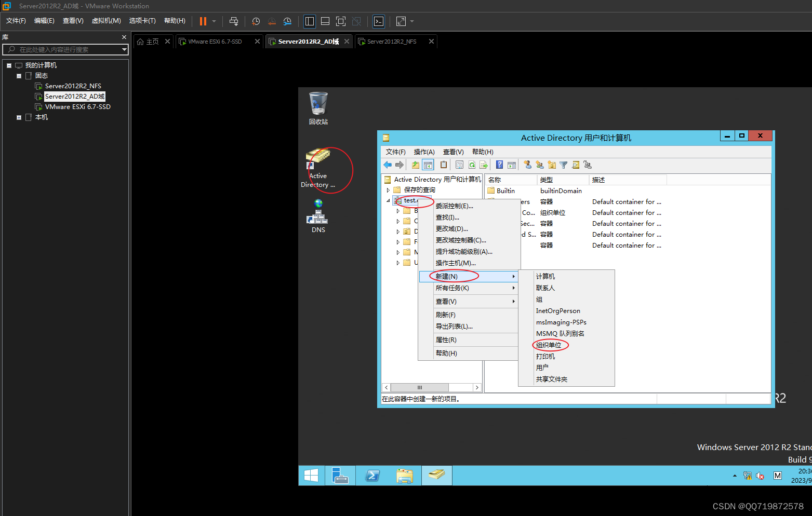
Task: Toggle the thumbnail bar view icon
Action: (325, 21)
